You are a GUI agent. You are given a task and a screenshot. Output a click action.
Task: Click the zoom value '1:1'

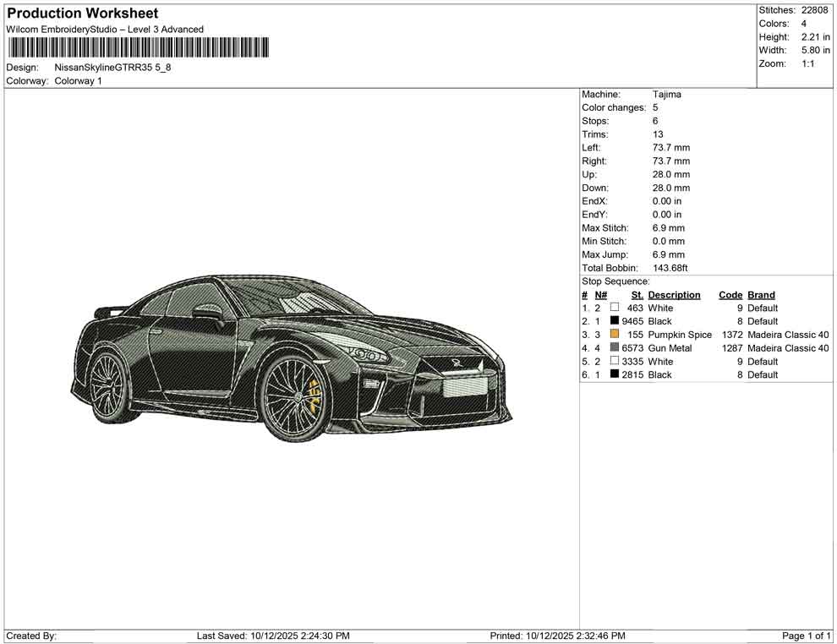pos(807,63)
